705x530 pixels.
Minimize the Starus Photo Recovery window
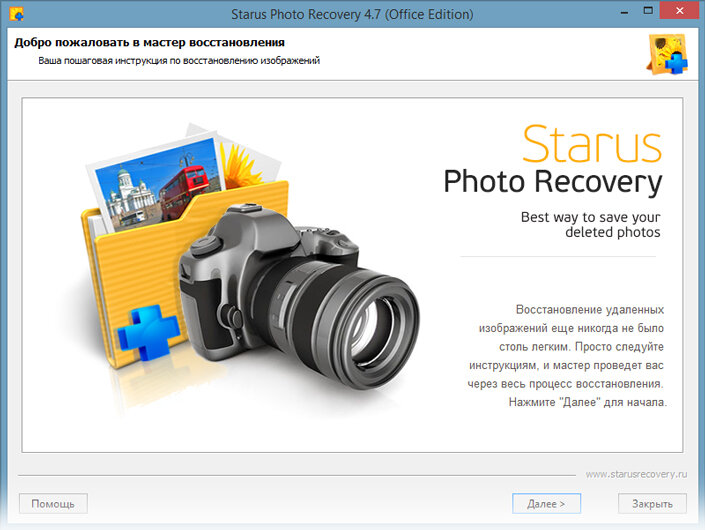pos(624,12)
